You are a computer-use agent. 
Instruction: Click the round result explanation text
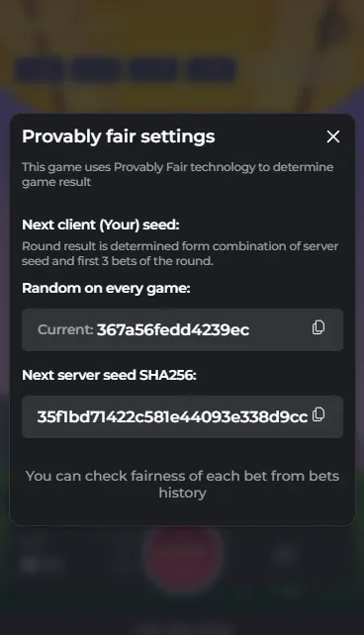(x=180, y=253)
